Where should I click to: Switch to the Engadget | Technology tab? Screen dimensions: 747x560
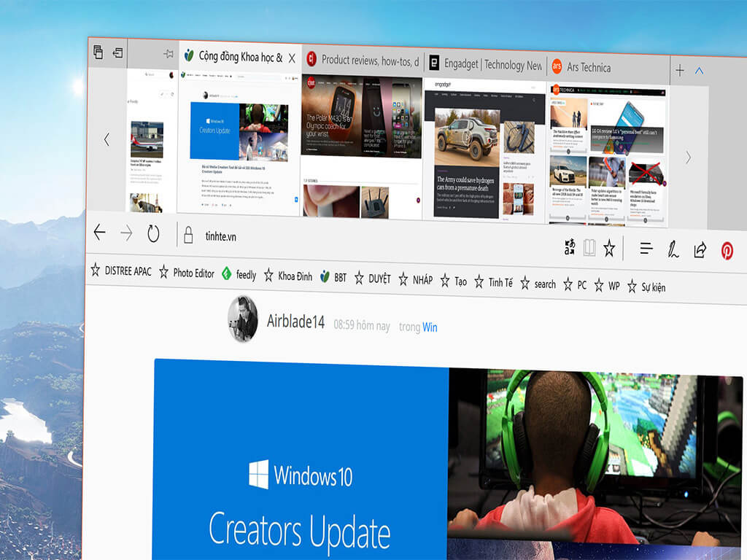point(485,64)
